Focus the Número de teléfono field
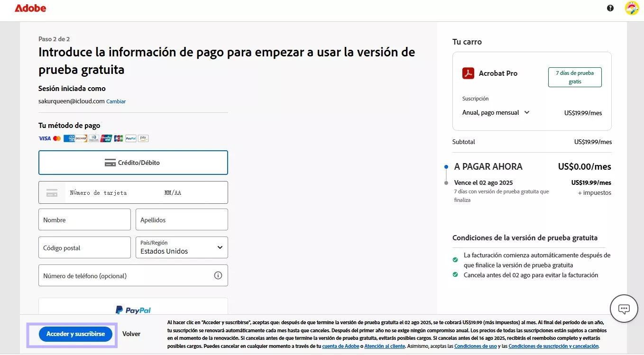644x355 pixels. pyautogui.click(x=133, y=275)
